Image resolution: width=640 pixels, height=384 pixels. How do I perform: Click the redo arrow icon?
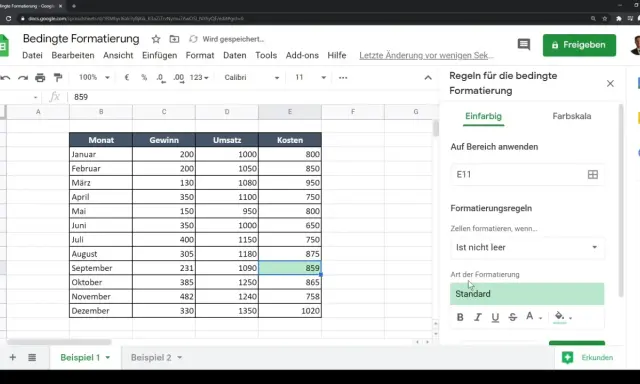pos(22,78)
